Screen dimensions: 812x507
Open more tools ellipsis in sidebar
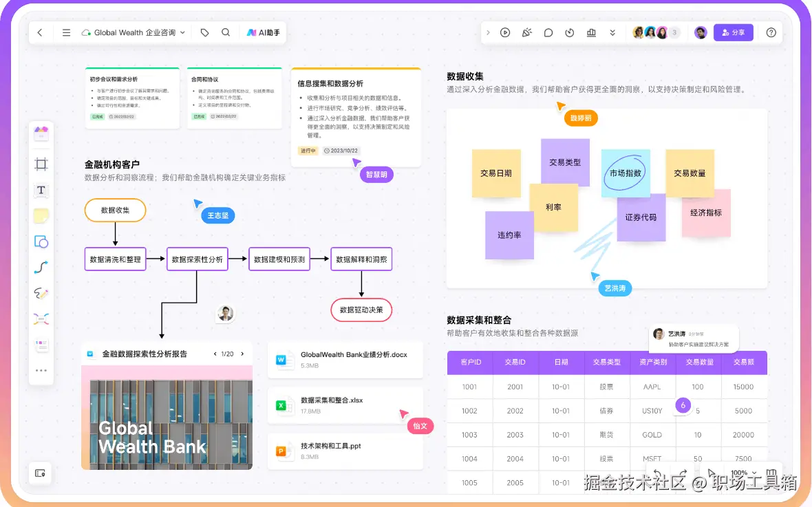click(41, 370)
